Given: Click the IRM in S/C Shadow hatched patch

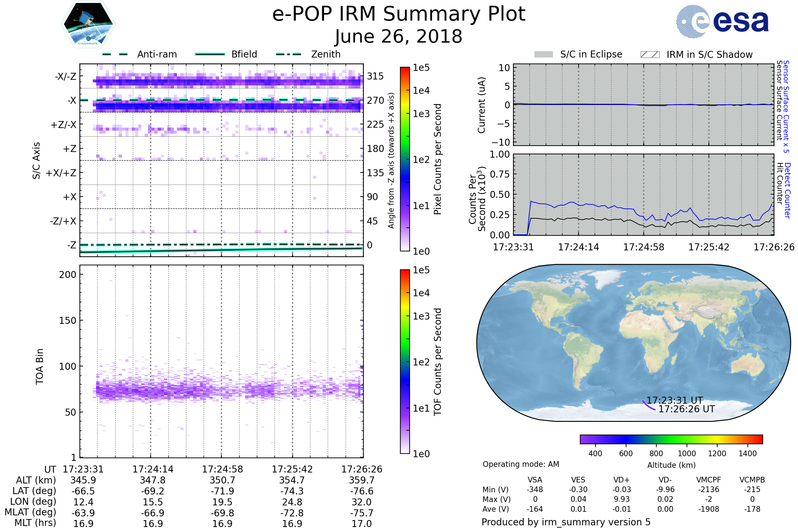Looking at the screenshot, I should 650,55.
